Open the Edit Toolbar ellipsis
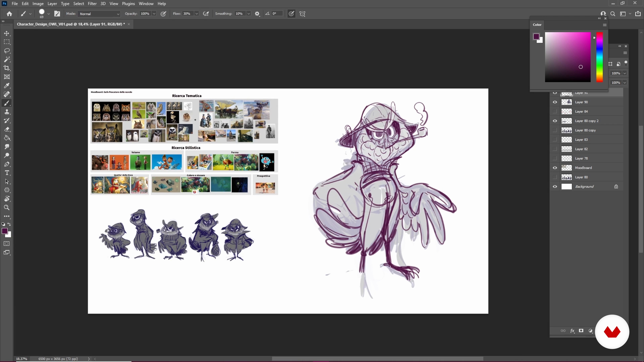 click(x=7, y=216)
